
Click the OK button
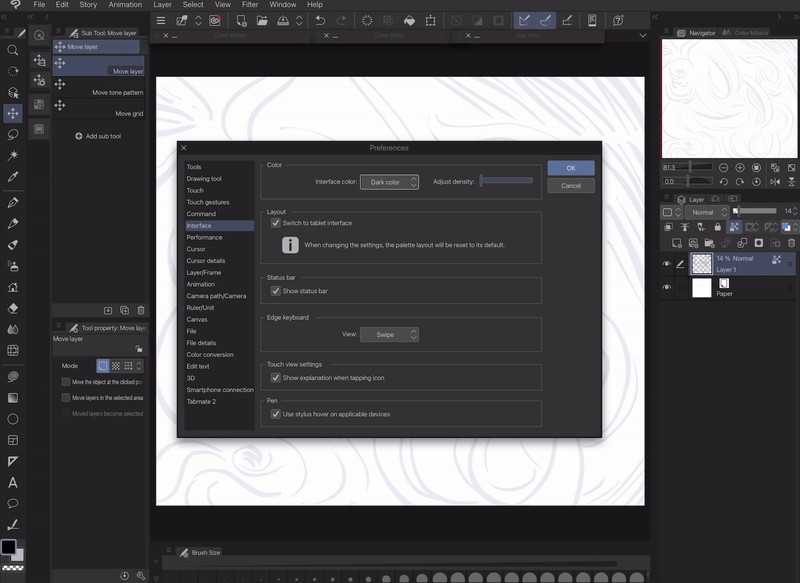[570, 168]
